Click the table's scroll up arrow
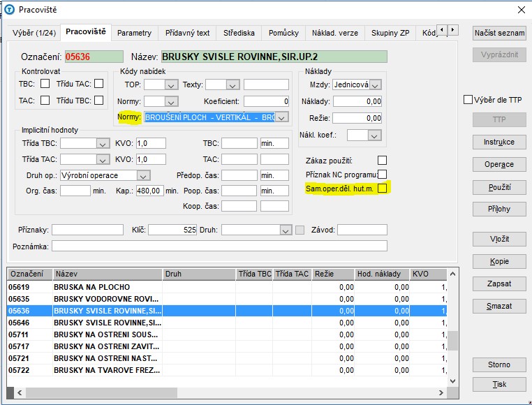 [452, 274]
